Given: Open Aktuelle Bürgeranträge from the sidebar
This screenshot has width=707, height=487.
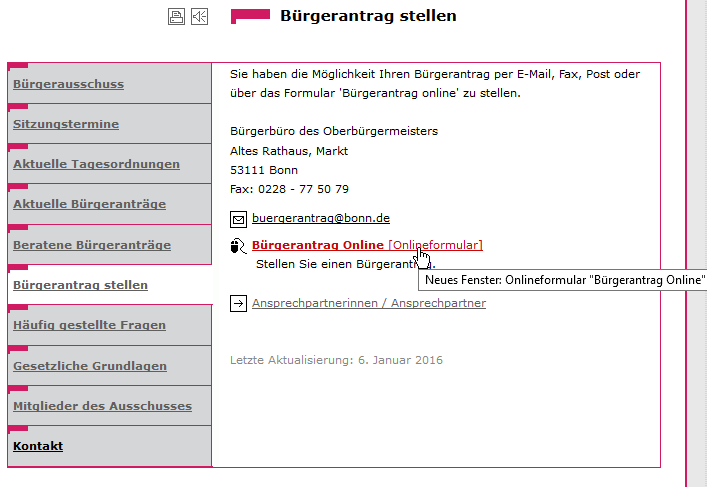Looking at the screenshot, I should (x=89, y=205).
